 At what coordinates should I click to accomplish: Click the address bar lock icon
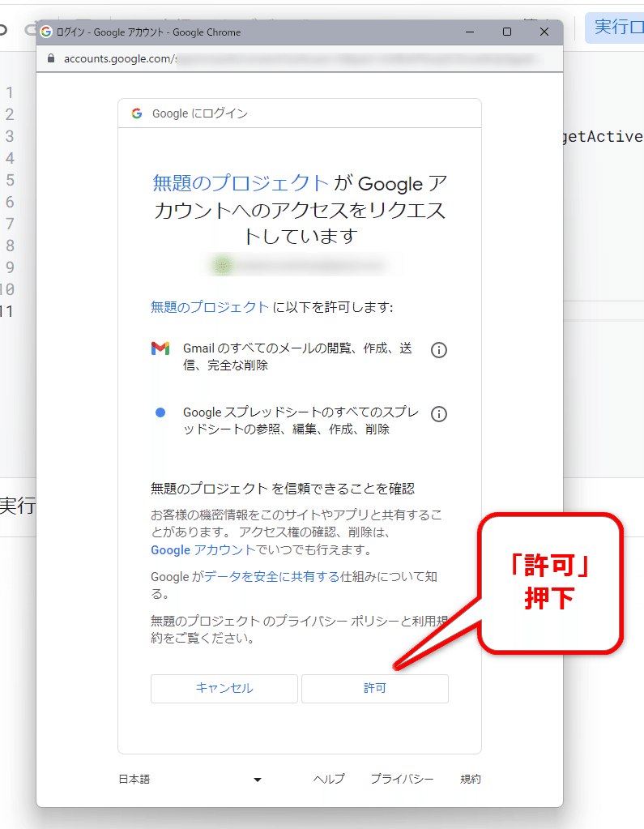click(51, 58)
